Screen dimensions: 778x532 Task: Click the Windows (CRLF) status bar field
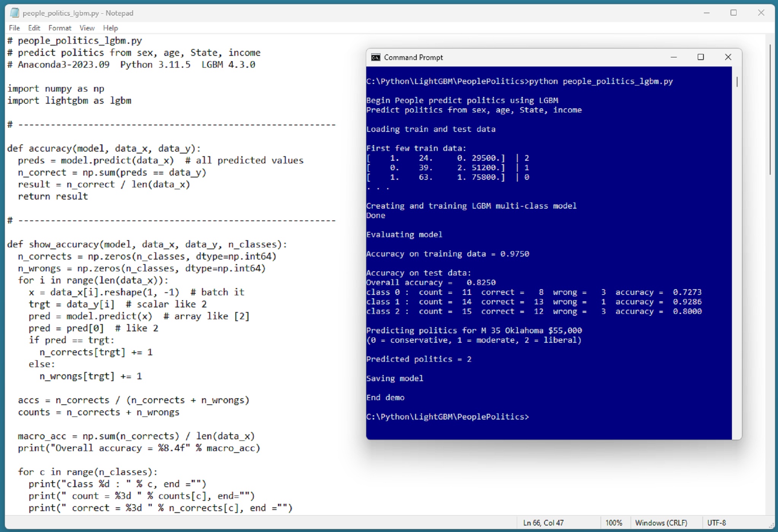661,523
